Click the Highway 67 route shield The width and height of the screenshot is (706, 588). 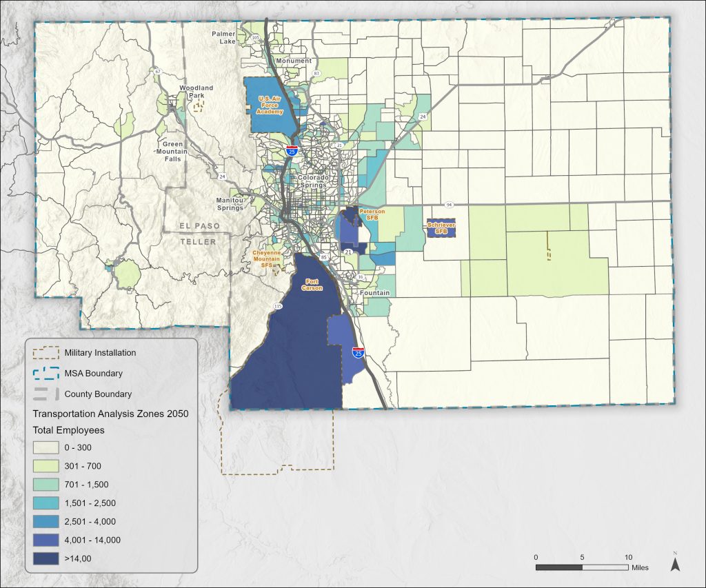click(x=158, y=71)
